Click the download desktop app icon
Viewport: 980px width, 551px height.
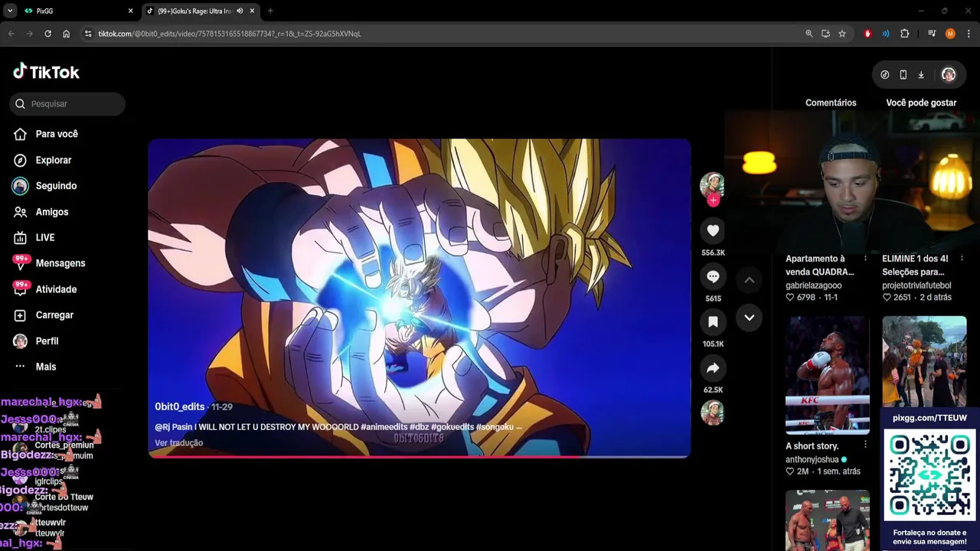[x=921, y=75]
